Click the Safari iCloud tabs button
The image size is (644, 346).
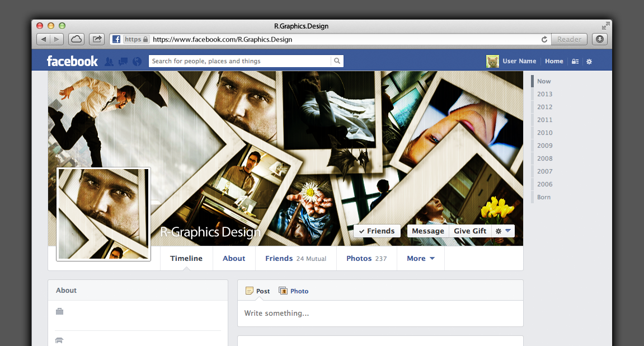(x=76, y=39)
